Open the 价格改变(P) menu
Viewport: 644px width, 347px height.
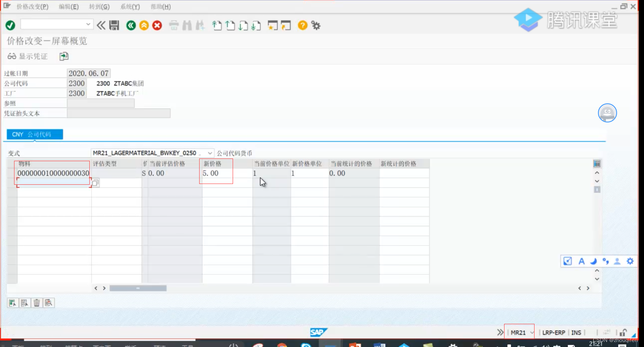(32, 7)
